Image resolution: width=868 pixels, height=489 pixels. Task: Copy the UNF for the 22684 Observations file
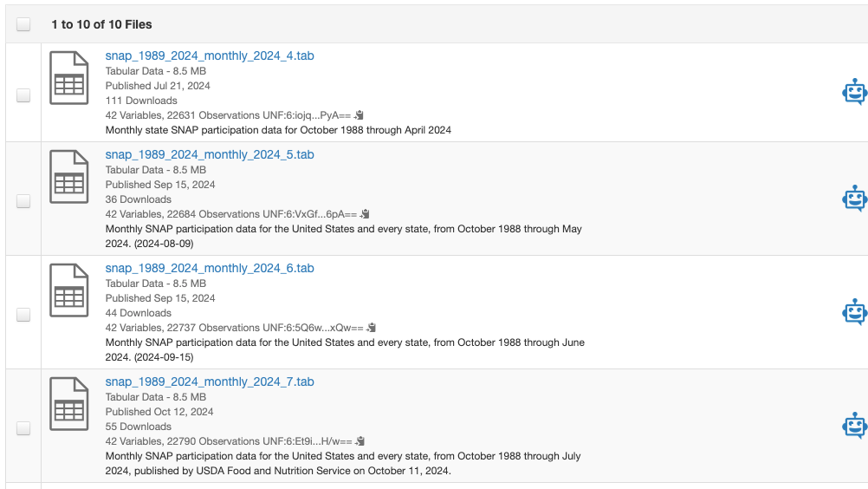pyautogui.click(x=365, y=214)
